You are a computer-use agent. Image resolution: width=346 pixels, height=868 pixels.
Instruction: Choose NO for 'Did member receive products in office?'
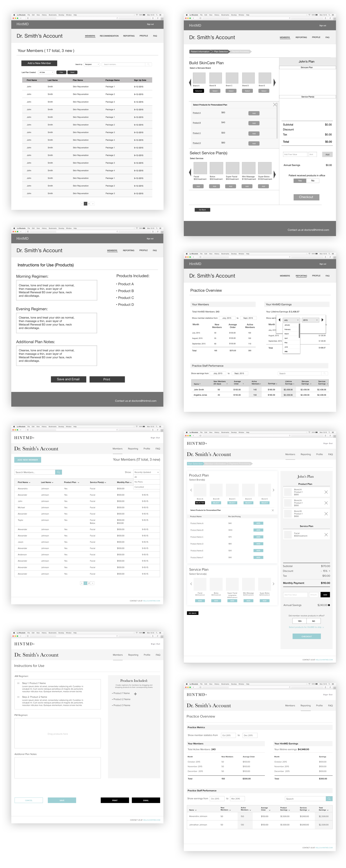tap(313, 621)
